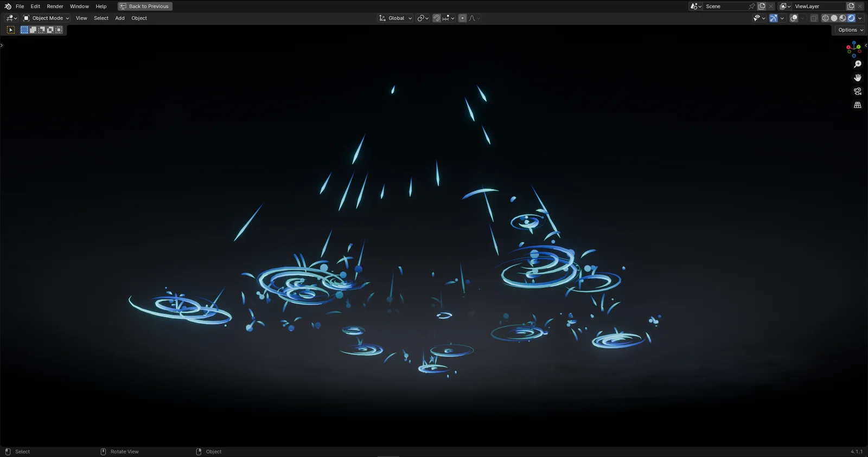The width and height of the screenshot is (868, 457).
Task: Open the Render menu
Action: [55, 7]
